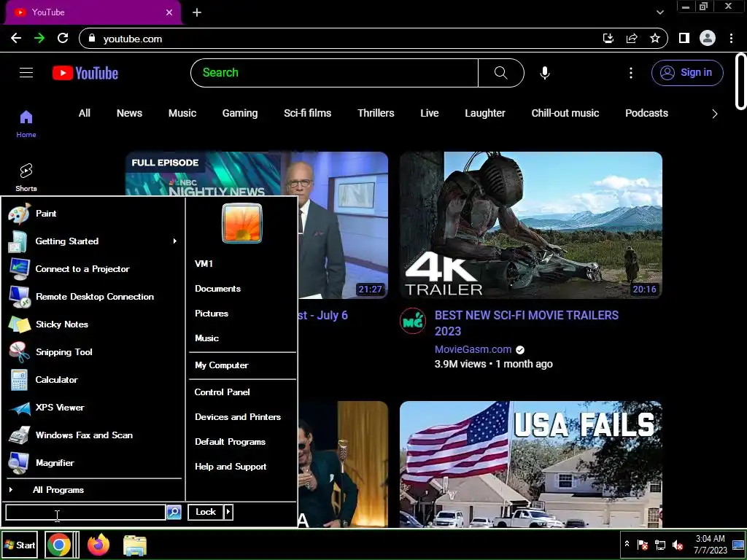Image resolution: width=747 pixels, height=560 pixels.
Task: Go to Home in the YouTube sidebar
Action: (26, 124)
